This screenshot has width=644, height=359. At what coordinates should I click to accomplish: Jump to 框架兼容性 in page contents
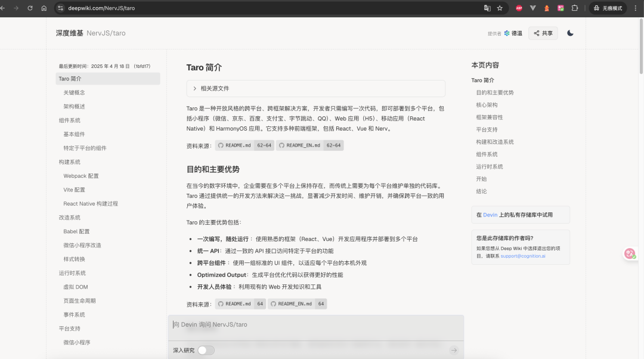pos(489,117)
